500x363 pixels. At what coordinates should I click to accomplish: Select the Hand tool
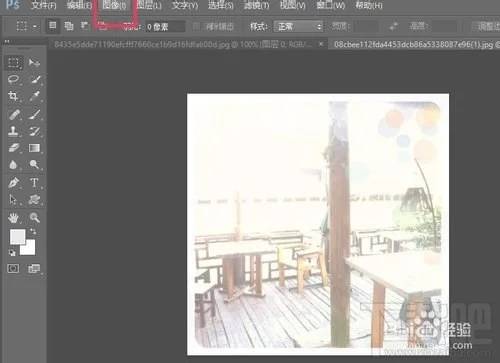pos(13,218)
